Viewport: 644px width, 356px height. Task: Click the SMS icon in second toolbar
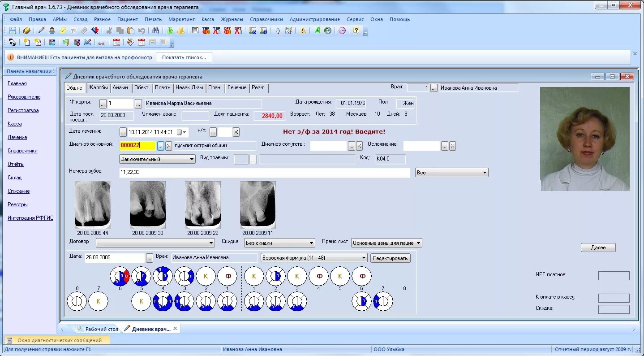[x=101, y=43]
